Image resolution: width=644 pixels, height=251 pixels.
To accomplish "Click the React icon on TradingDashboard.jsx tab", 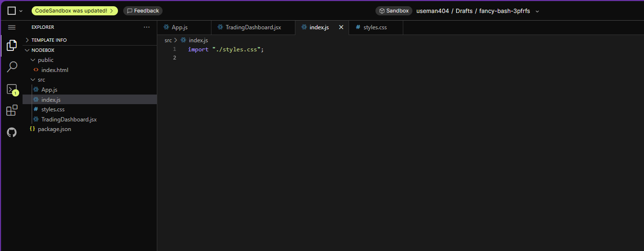I will [220, 27].
